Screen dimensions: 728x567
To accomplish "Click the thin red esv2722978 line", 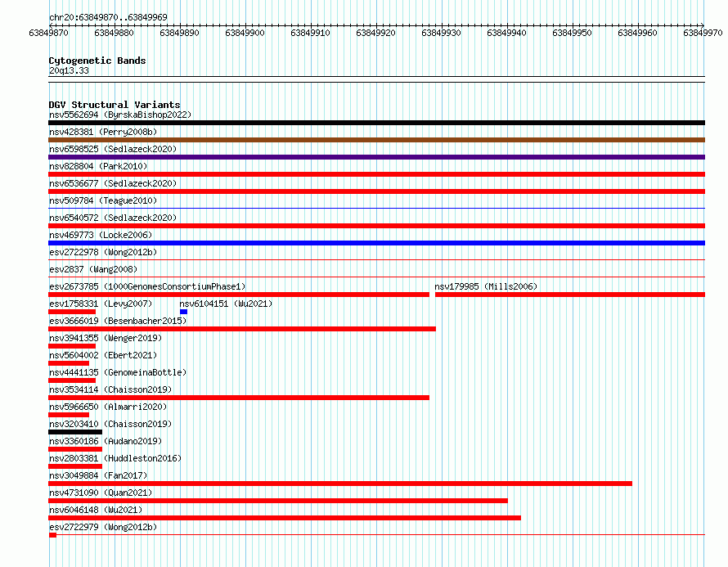I will point(376,259).
